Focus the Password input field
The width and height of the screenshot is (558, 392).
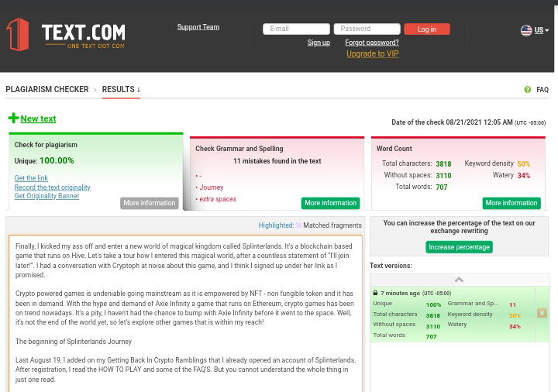point(367,29)
